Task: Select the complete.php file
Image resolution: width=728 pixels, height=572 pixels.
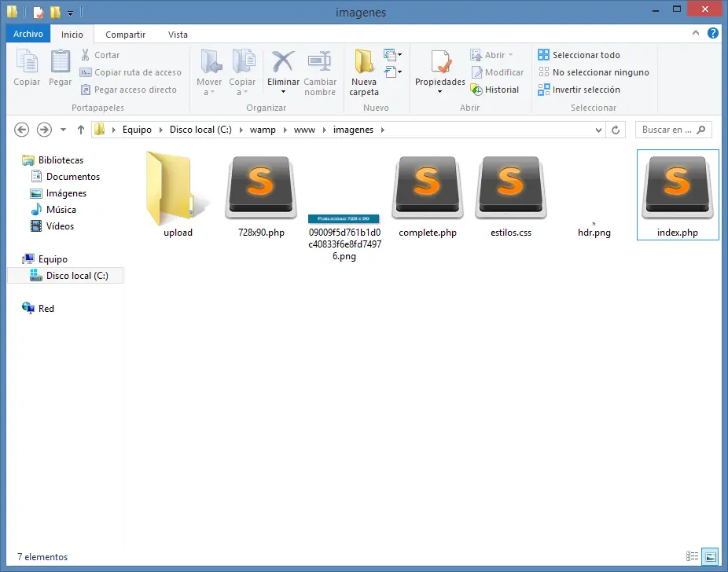Action: point(428,195)
